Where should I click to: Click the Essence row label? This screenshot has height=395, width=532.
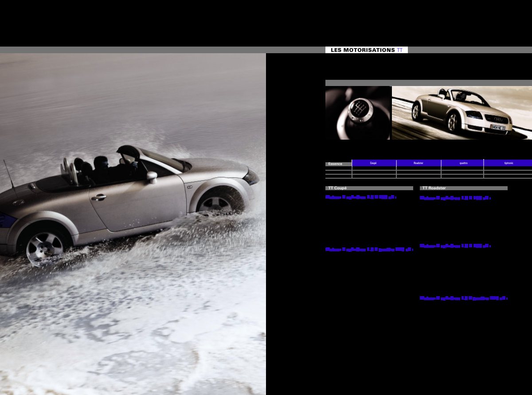(338, 164)
